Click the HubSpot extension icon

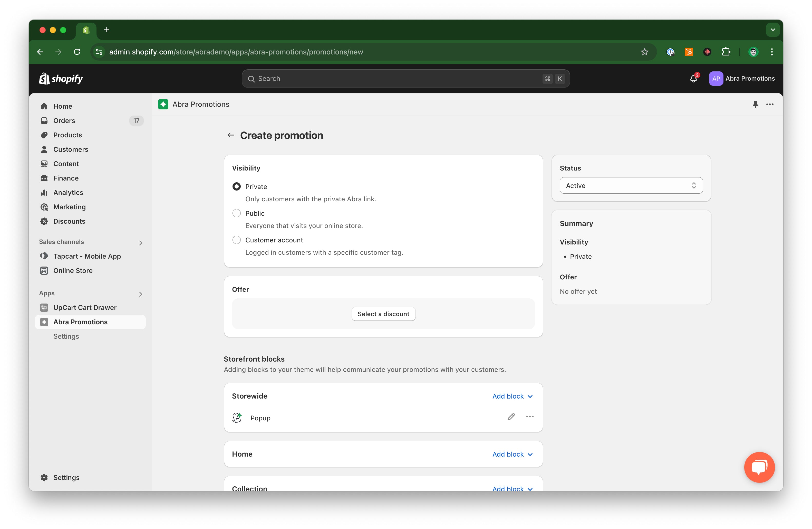click(689, 52)
